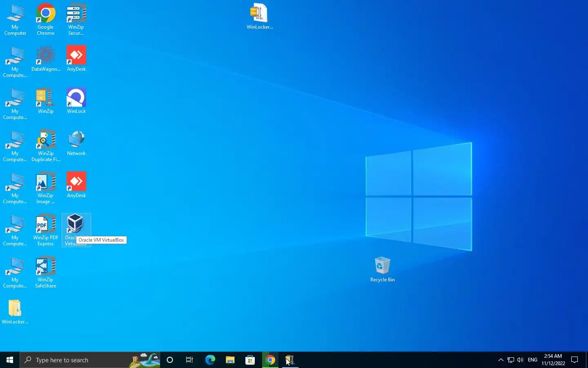The height and width of the screenshot is (368, 588).
Task: Show hidden system tray icons
Action: click(501, 360)
